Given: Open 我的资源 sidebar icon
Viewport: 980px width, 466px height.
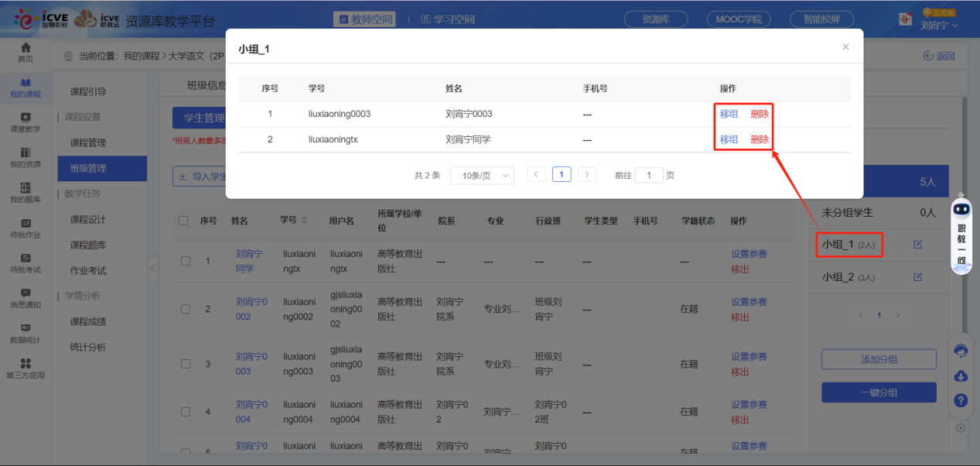Looking at the screenshot, I should click(x=26, y=156).
